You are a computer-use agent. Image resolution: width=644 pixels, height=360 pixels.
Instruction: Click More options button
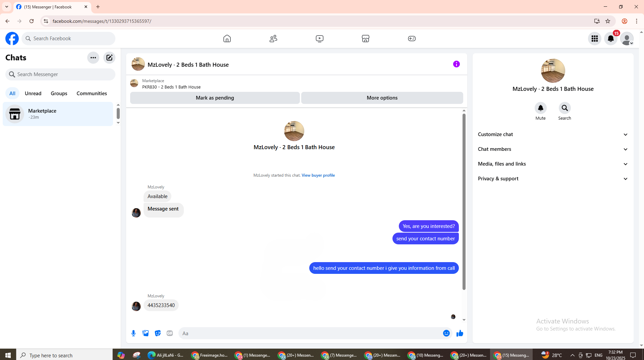coord(382,98)
